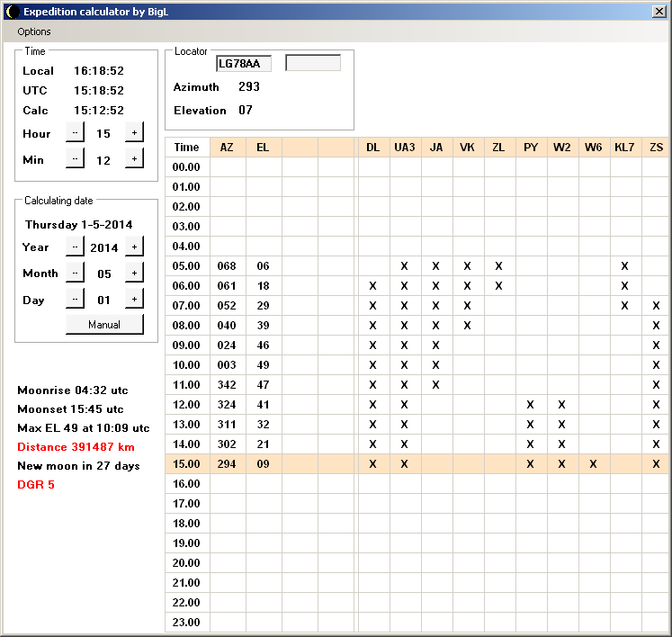
Task: Increase the Month value
Action: coord(134,273)
